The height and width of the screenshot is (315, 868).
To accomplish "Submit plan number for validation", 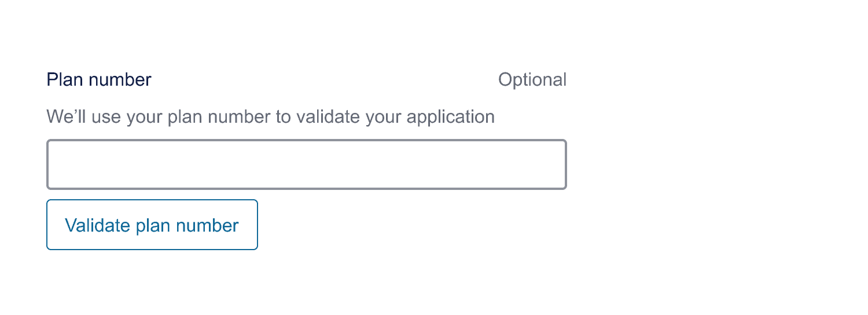I will pyautogui.click(x=152, y=225).
